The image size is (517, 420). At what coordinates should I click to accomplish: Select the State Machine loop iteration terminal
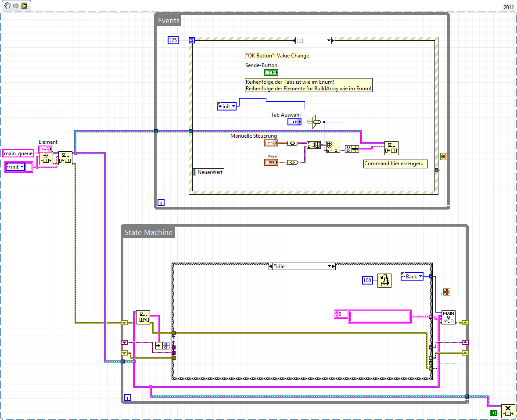(127, 398)
